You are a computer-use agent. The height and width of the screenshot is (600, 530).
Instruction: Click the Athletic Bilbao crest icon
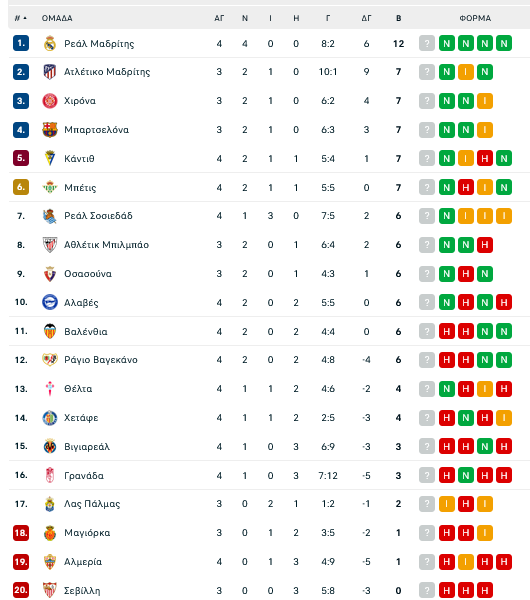click(x=50, y=245)
